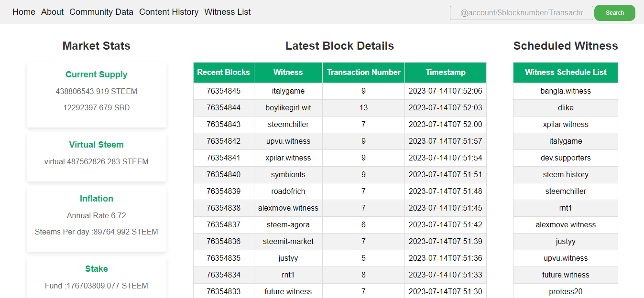Viewport: 644px width, 298px height.
Task: Select block number 76354834
Action: [x=224, y=275]
